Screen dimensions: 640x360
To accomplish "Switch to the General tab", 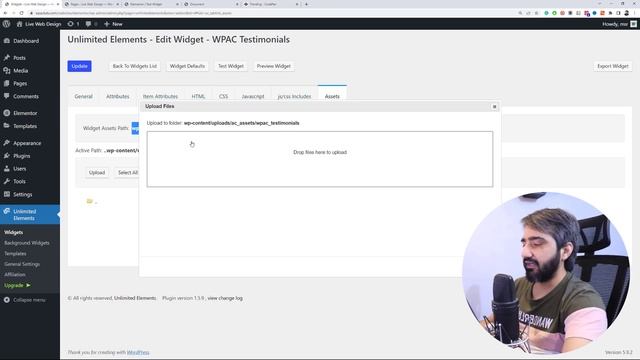I will coord(83,96).
